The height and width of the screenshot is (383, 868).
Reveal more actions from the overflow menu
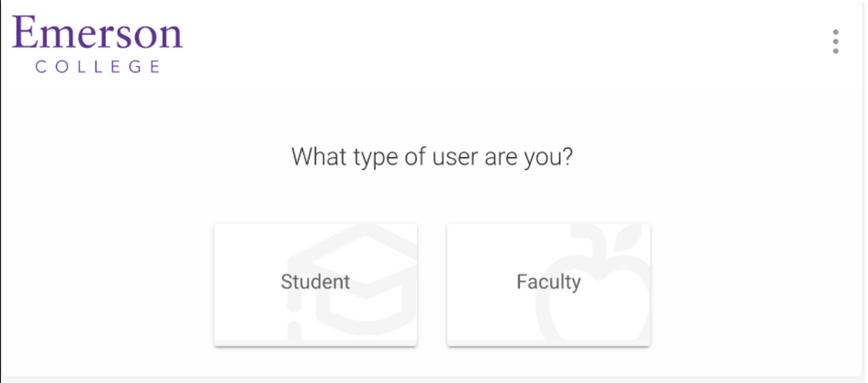pyautogui.click(x=836, y=40)
